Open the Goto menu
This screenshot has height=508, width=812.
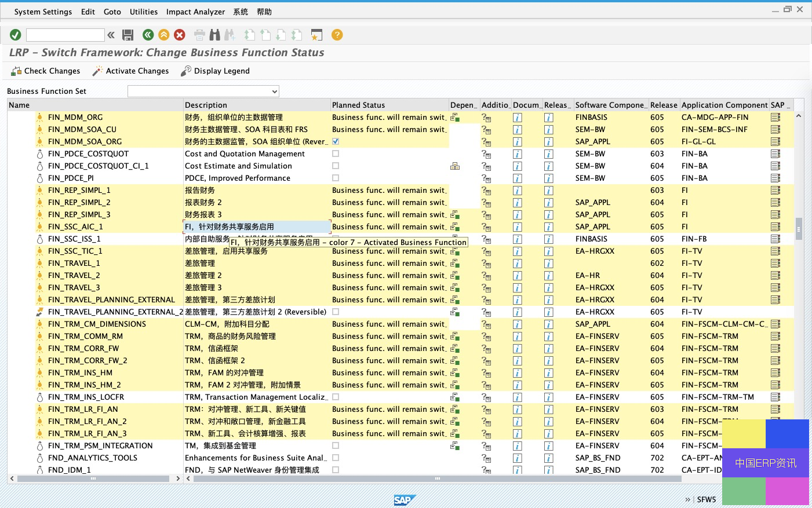tap(112, 12)
